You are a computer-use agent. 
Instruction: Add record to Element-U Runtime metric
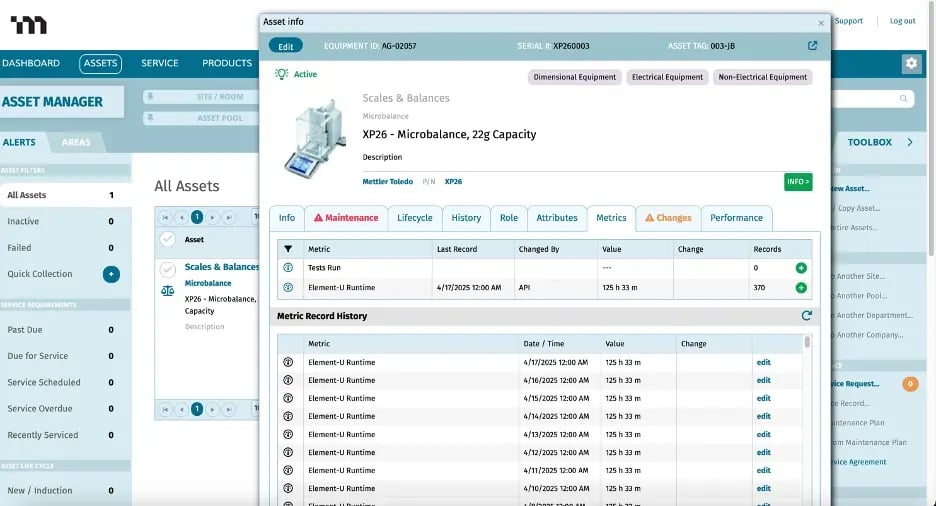800,288
